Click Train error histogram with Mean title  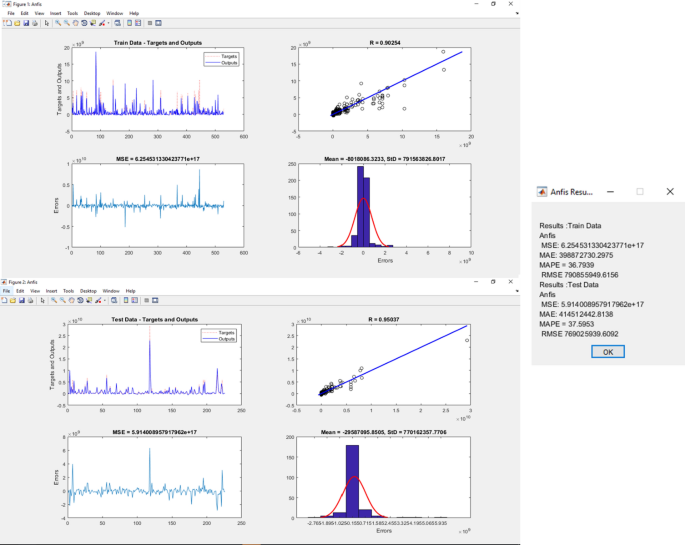click(384, 206)
